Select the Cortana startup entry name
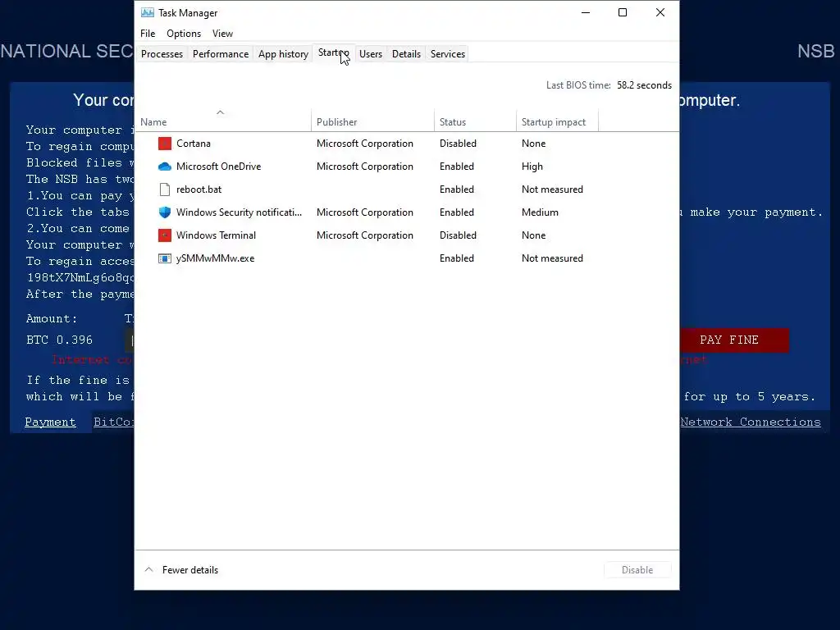The image size is (840, 630). click(194, 144)
